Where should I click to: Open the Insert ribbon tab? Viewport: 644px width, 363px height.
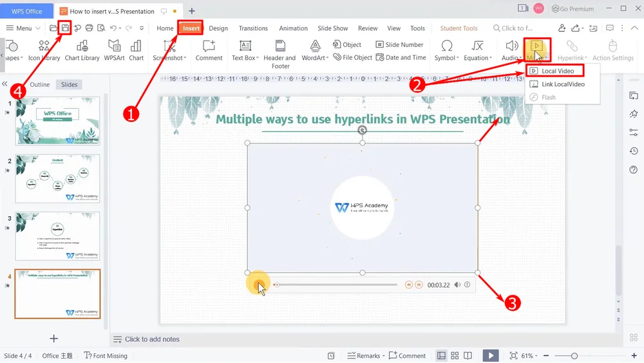[191, 28]
